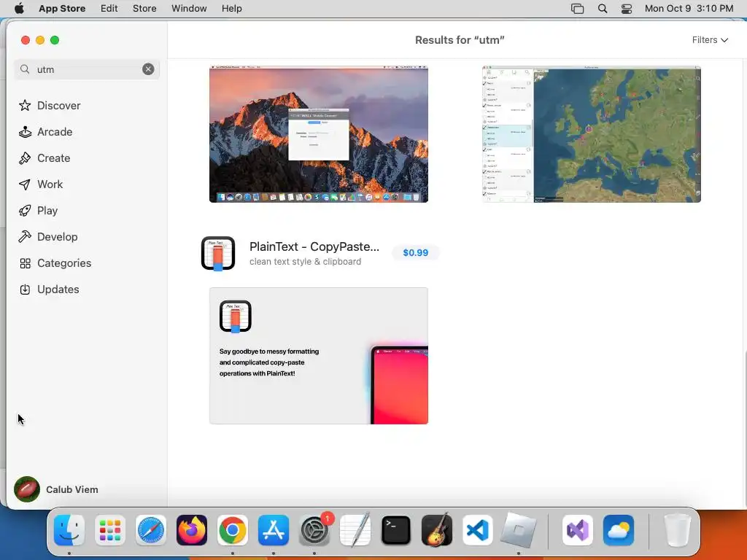Open PlainText - CopyPaste app title

pyautogui.click(x=314, y=246)
